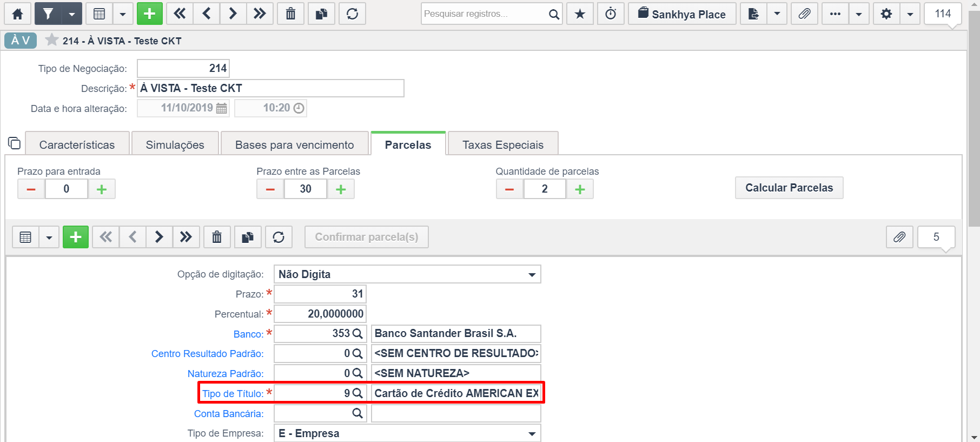This screenshot has height=442, width=980.
Task: Click the Conta Bancária link label
Action: pos(229,413)
